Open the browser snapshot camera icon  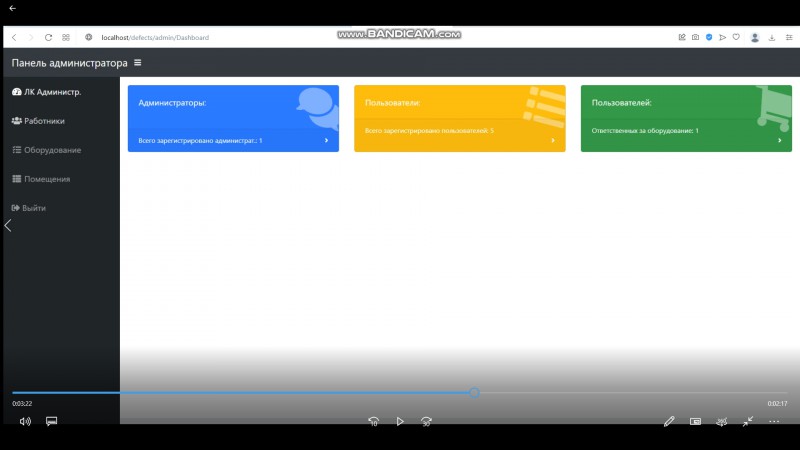click(695, 37)
